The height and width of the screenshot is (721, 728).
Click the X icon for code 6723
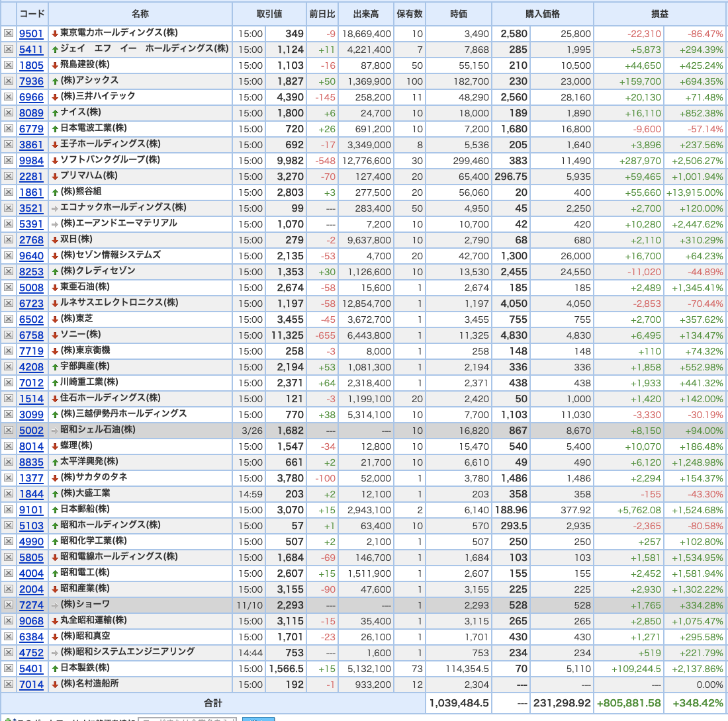tap(9, 303)
